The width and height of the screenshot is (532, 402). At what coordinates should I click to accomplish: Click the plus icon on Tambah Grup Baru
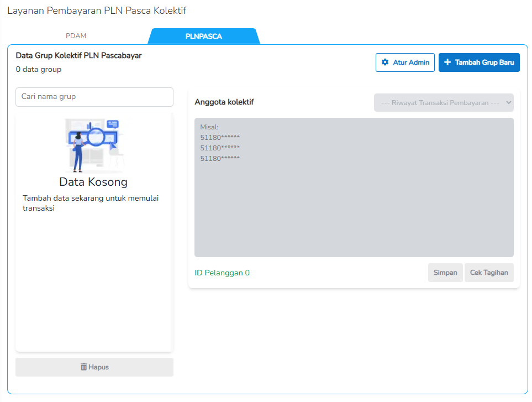[x=447, y=62]
